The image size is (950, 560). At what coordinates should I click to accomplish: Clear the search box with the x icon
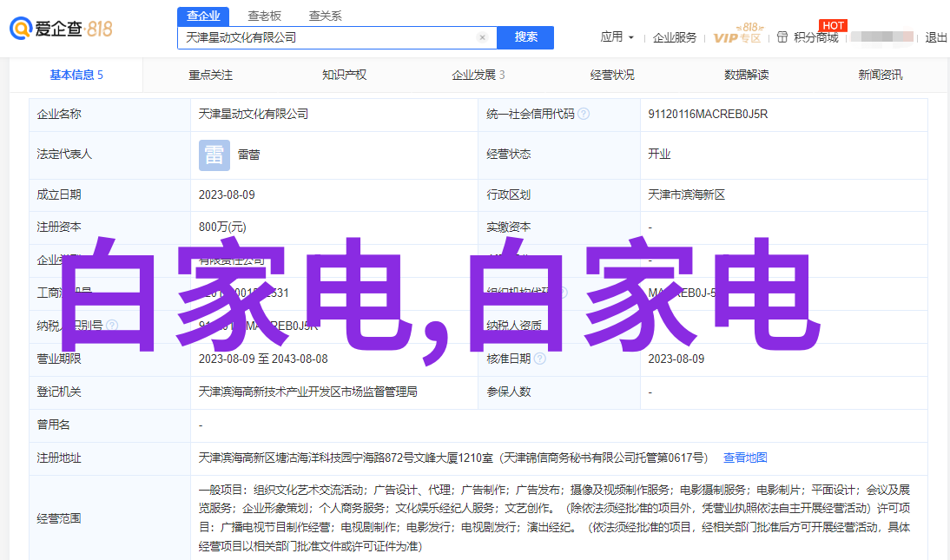482,37
